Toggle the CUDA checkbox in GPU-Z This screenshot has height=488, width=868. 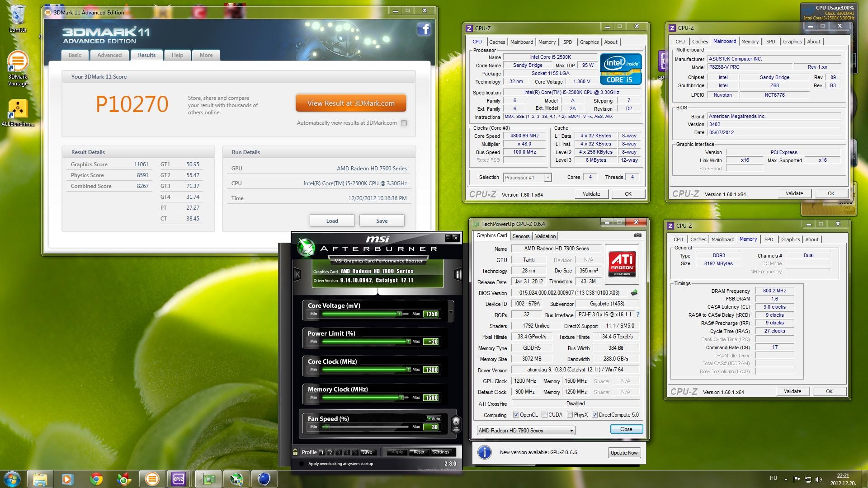point(544,415)
